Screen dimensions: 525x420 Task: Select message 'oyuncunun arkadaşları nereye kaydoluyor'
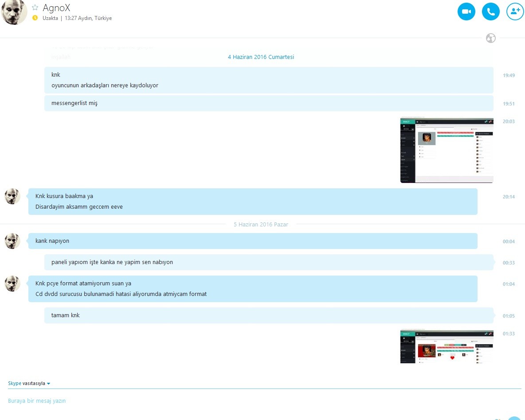coord(105,86)
